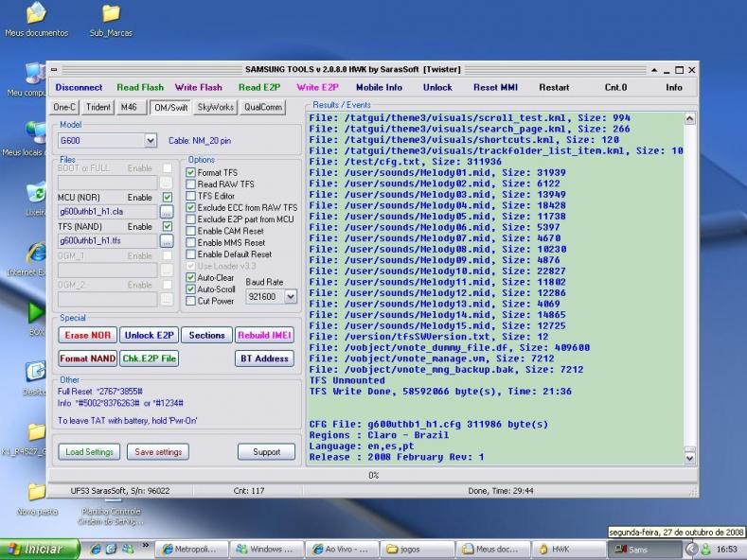Toggle MCU (NOR) Enable checkbox
The height and width of the screenshot is (560, 747).
168,197
